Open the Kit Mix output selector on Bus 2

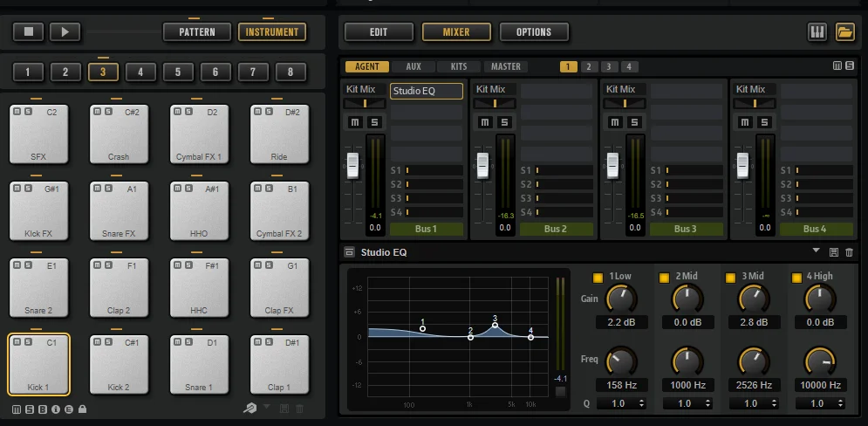click(495, 89)
